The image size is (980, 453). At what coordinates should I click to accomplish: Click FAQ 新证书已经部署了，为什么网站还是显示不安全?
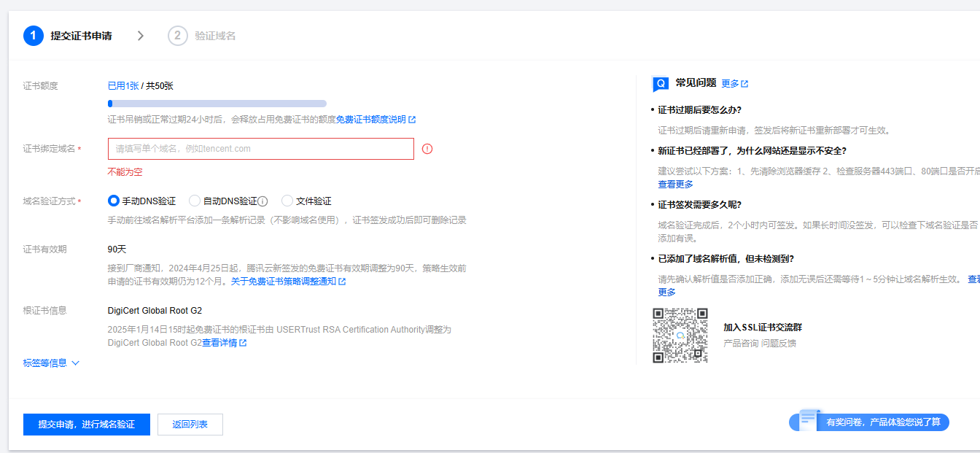[x=752, y=151]
